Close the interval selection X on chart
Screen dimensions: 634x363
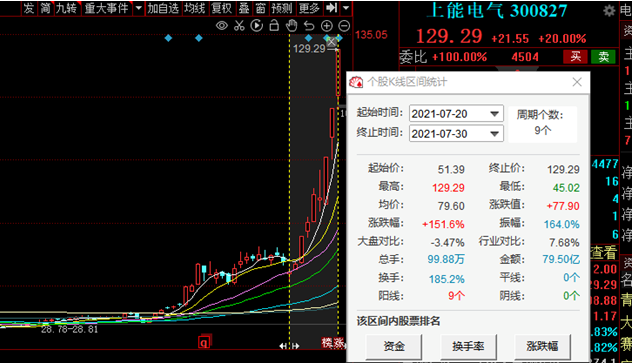point(332,42)
